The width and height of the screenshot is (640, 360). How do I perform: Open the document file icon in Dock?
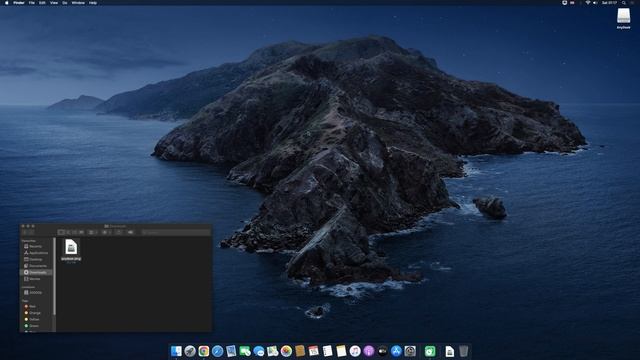[x=449, y=351]
